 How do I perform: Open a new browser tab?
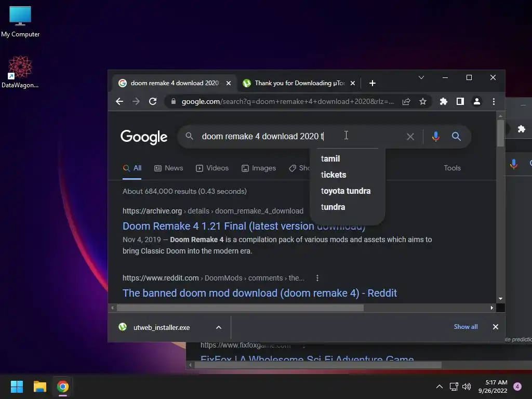tap(372, 83)
